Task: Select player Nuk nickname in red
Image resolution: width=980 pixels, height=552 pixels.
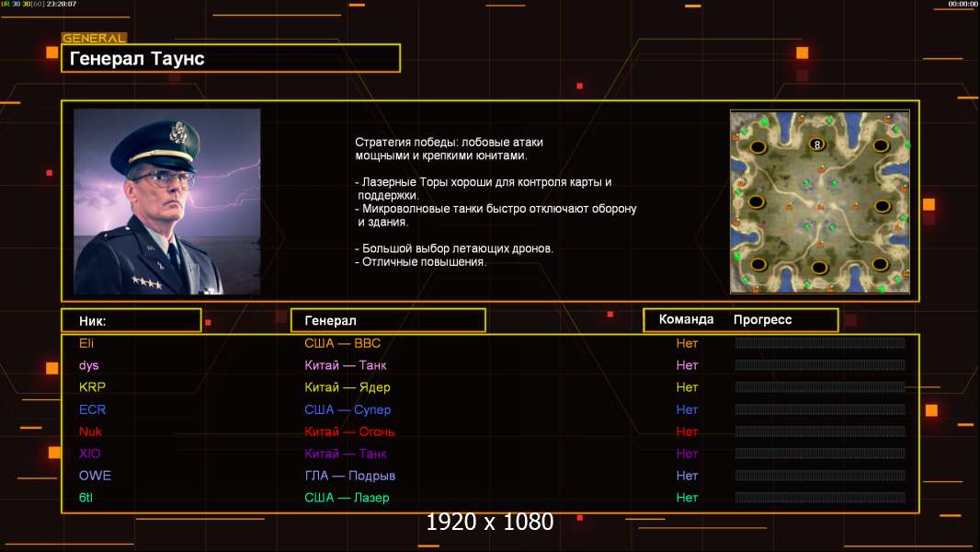Action: [x=90, y=431]
